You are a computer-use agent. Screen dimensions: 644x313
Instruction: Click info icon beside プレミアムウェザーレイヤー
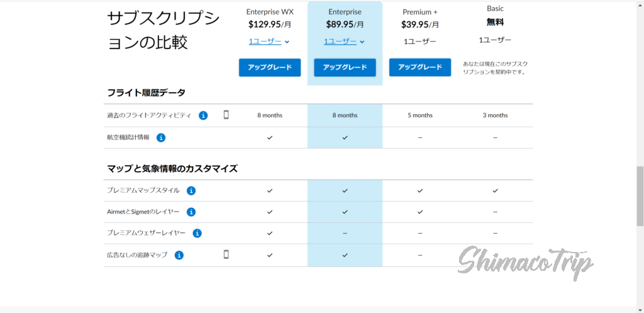tap(197, 233)
